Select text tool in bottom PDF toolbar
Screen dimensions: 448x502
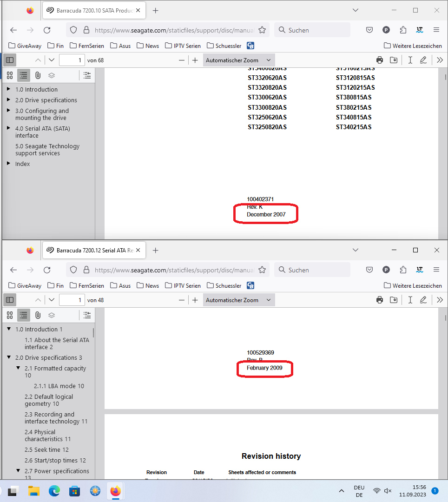coord(410,300)
